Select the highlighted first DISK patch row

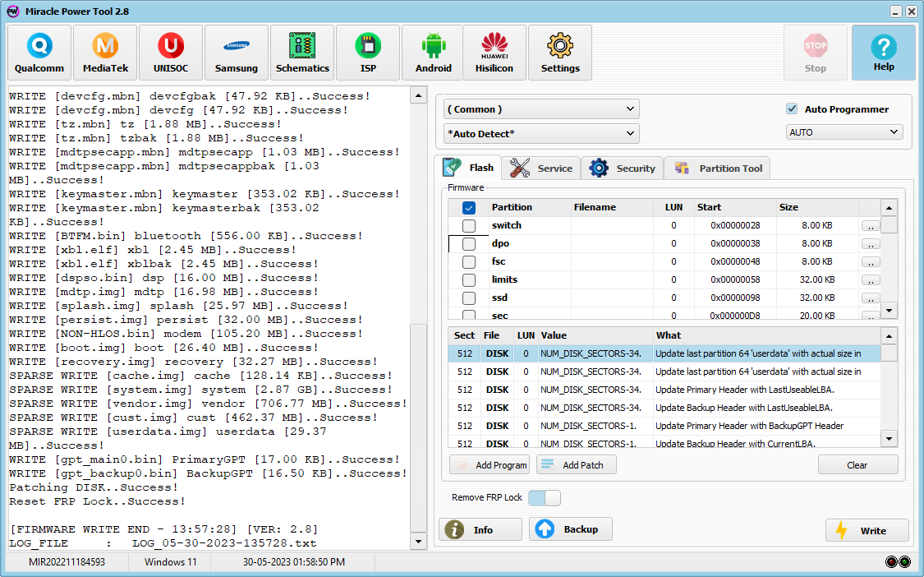point(664,353)
